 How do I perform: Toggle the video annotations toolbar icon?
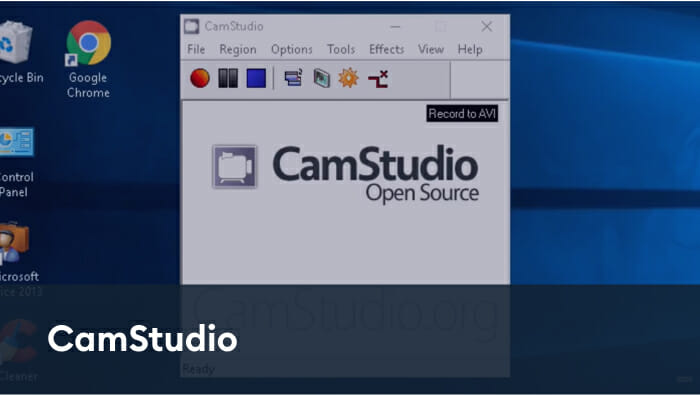(x=321, y=78)
